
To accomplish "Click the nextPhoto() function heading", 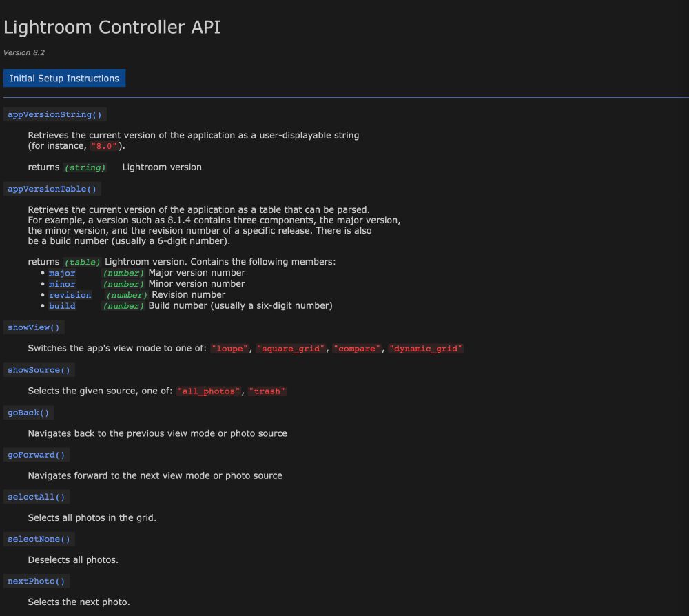I will point(36,582).
